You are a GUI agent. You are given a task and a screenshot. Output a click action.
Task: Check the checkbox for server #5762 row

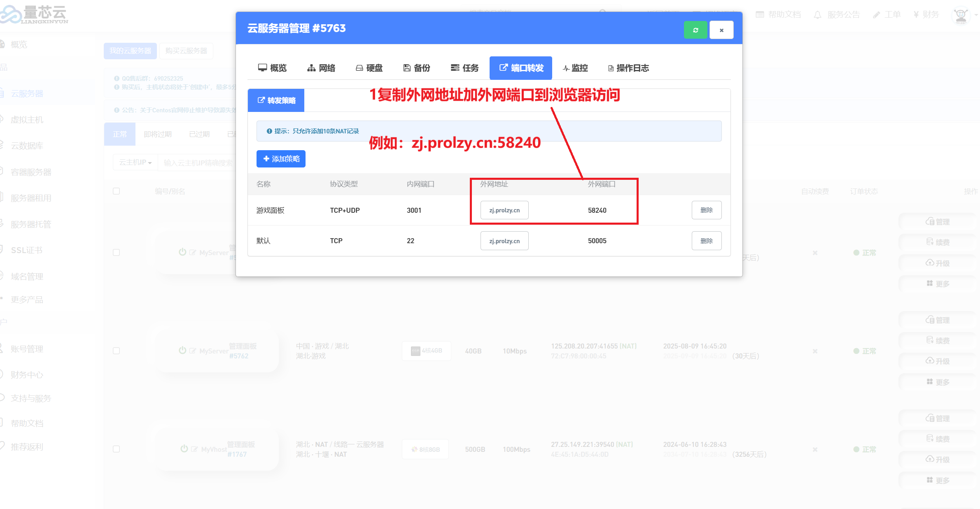tap(117, 351)
